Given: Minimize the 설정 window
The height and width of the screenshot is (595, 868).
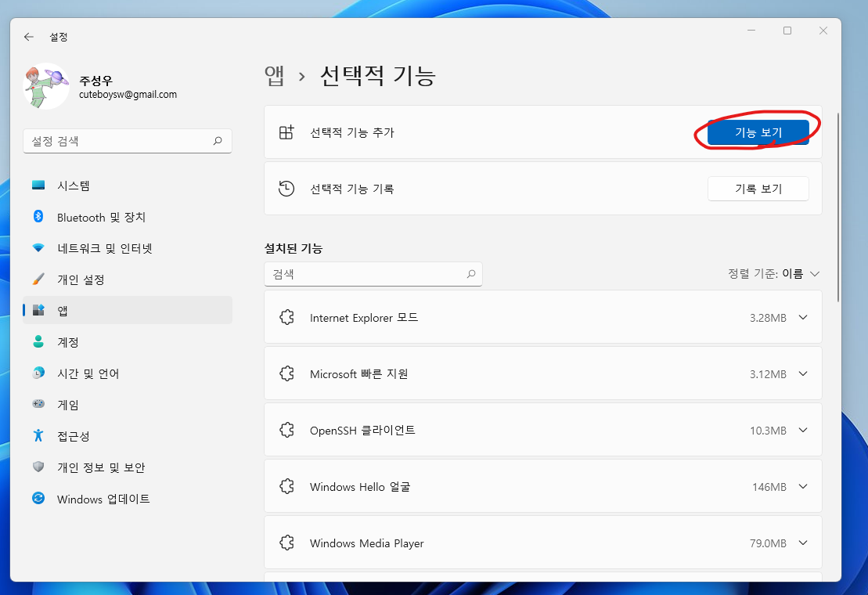Looking at the screenshot, I should pos(751,31).
